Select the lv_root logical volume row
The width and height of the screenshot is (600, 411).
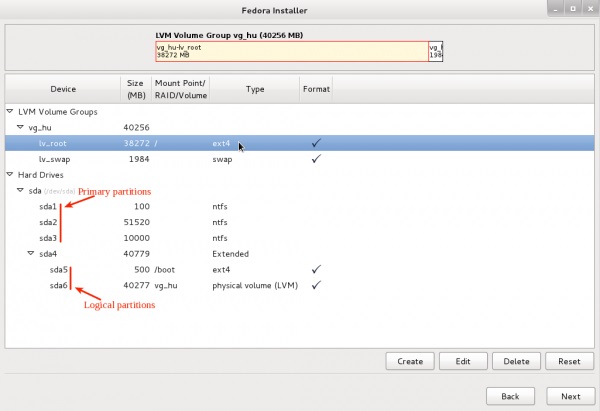coord(300,143)
